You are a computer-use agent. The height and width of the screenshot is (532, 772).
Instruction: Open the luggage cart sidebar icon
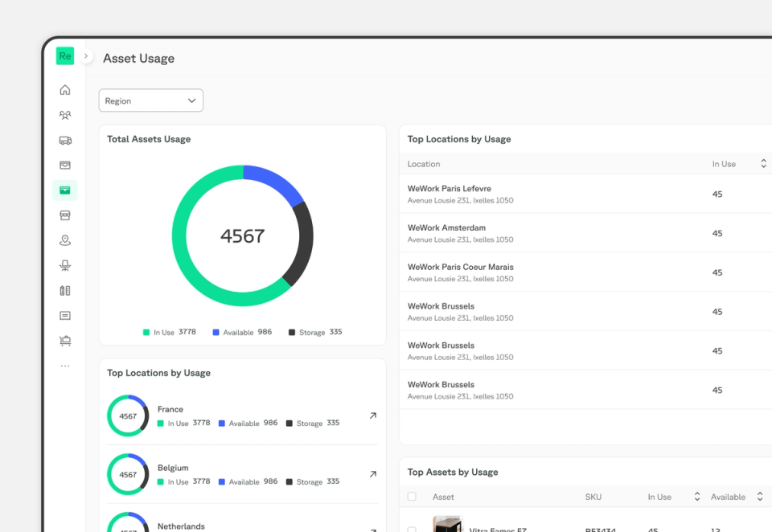[x=65, y=341]
